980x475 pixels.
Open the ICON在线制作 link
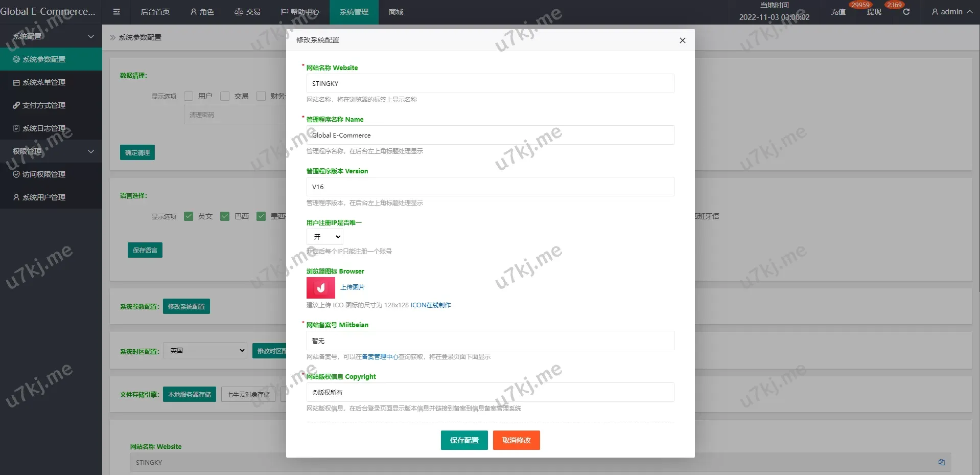click(x=430, y=305)
